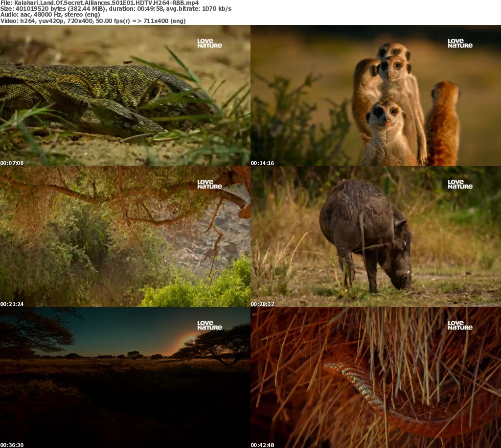Open the dusk savanna rainbow thumbnail
The image size is (501, 448).
pos(125,377)
